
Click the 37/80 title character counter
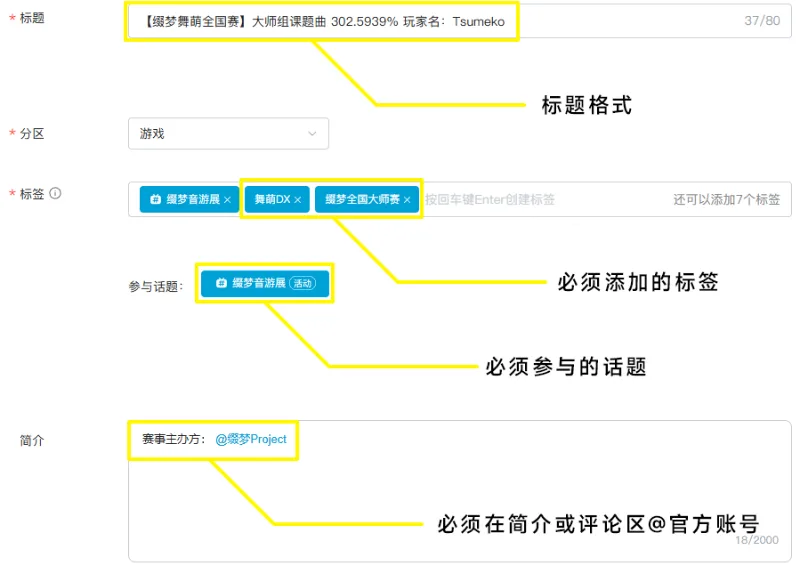pos(762,21)
